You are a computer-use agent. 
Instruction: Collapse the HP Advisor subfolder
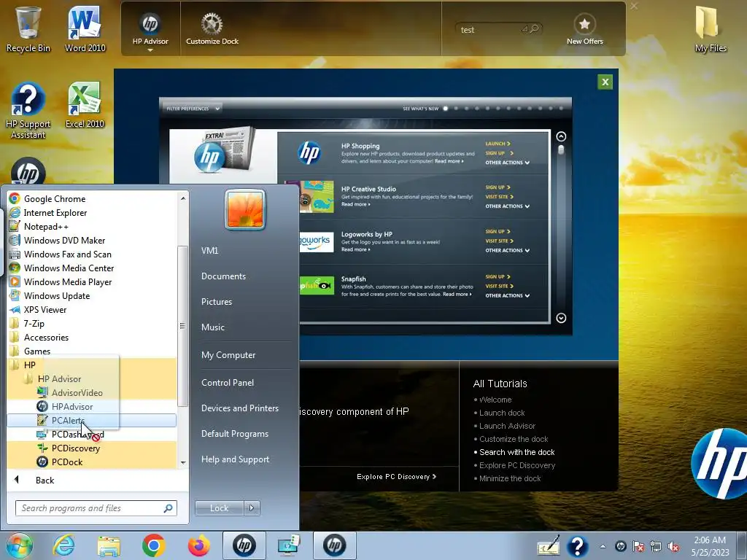click(91, 378)
